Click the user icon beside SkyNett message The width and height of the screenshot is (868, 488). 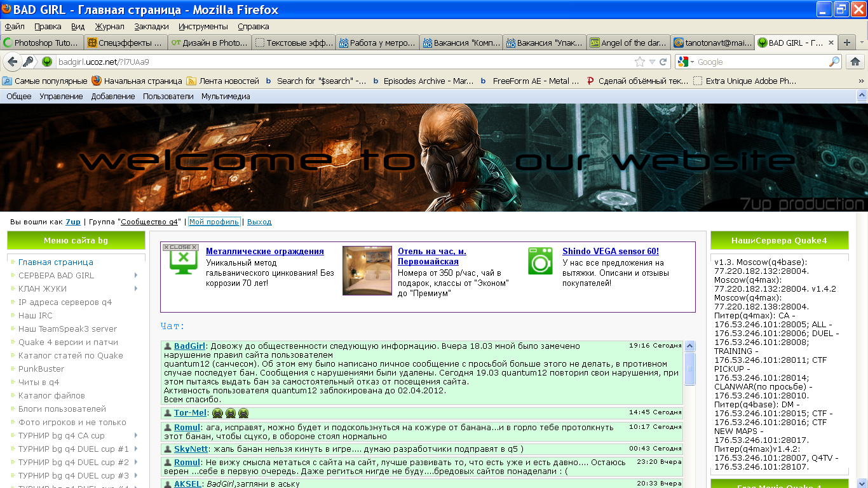168,449
